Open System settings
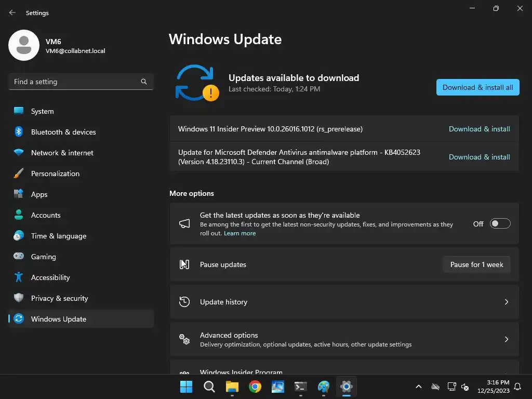 [x=81, y=111]
